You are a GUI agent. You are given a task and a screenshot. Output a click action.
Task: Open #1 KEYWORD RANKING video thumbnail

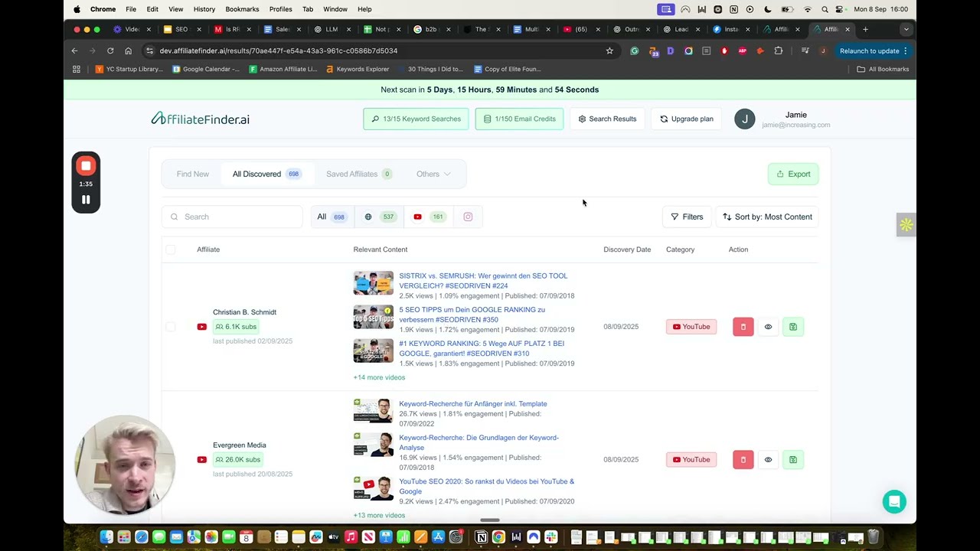tap(373, 350)
